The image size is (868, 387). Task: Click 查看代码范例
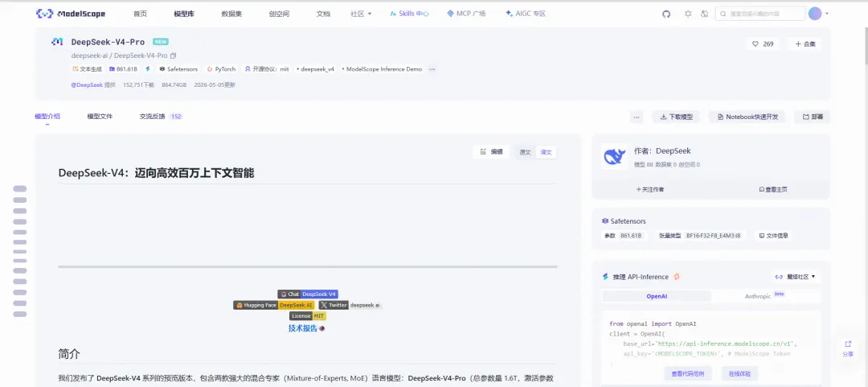pos(686,373)
